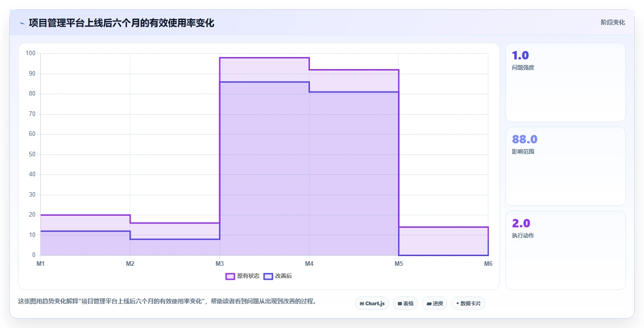Open the 问题强度 card showing 1.0

(566, 83)
